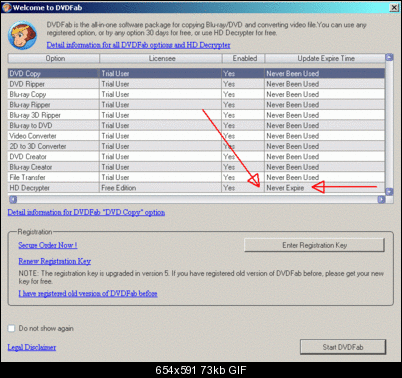Click Trial User cell in DVD Ripper row
The image size is (402, 378).
(x=161, y=84)
